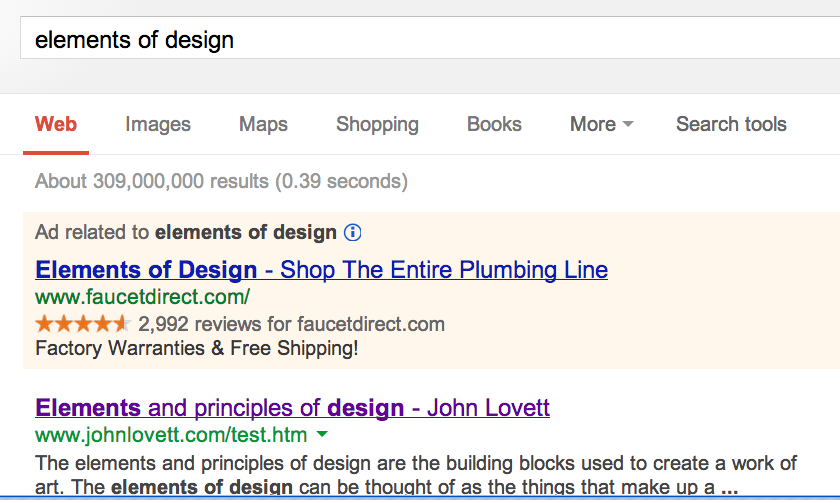Open the Books tab
Viewport: 840px width, 500px height.
494,124
